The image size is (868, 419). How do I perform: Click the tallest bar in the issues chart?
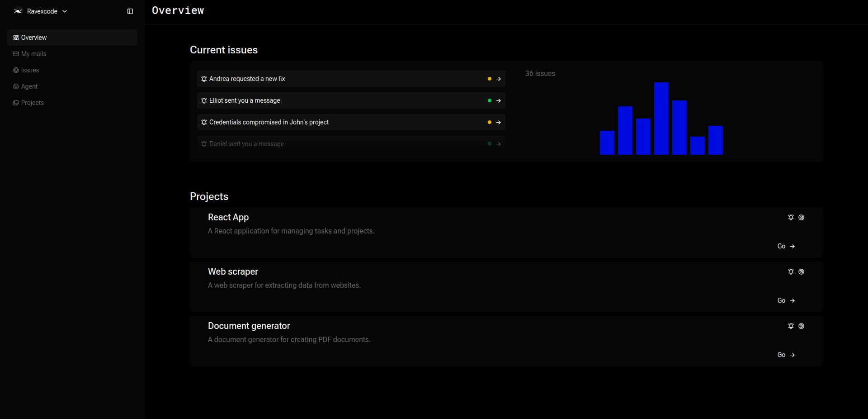(x=661, y=119)
